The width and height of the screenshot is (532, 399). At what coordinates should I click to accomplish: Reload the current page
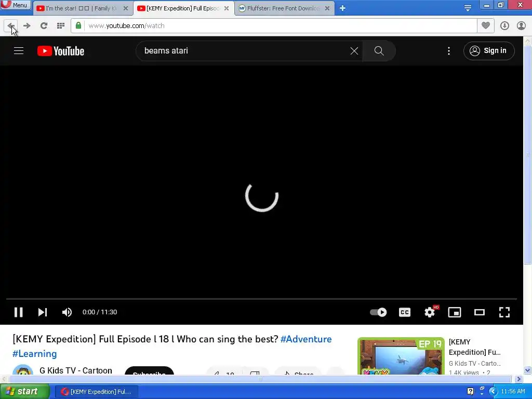pos(44,26)
